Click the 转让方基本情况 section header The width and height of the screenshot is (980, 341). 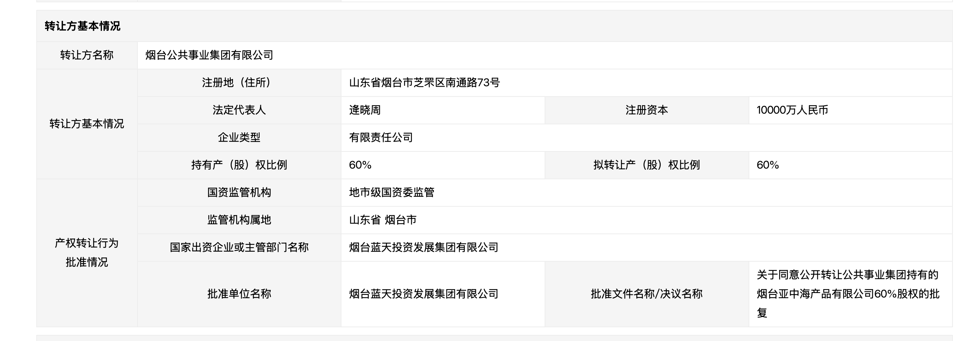click(x=82, y=26)
